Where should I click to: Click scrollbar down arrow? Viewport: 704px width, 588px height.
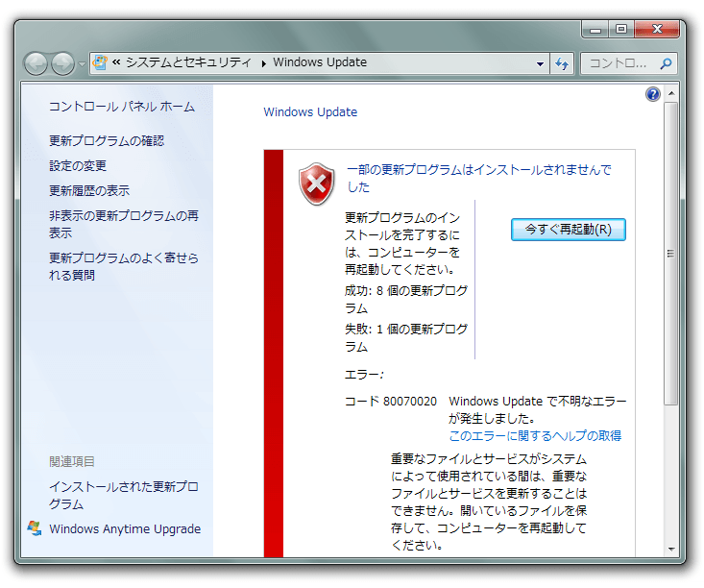671,549
